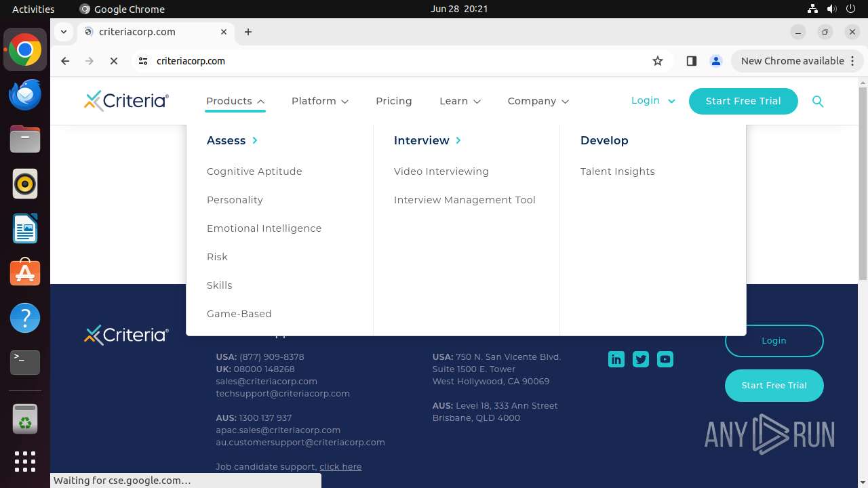
Task: Click the footer Start Free Trial button
Action: (774, 386)
